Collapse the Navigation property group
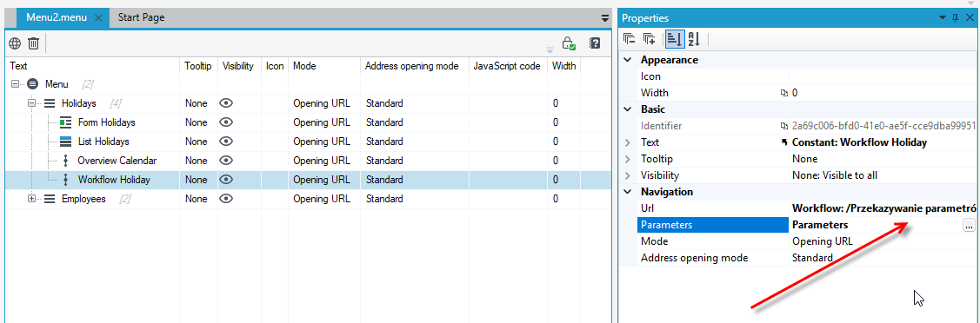Image resolution: width=980 pixels, height=323 pixels. pyautogui.click(x=628, y=191)
